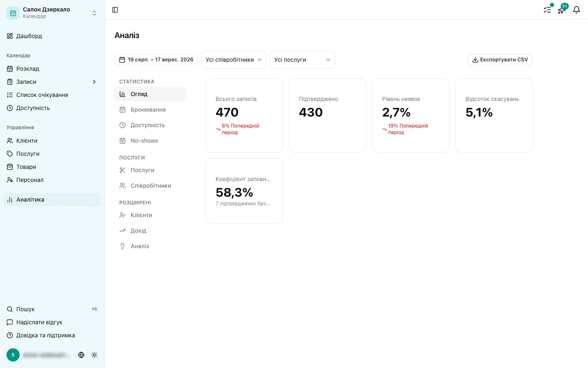Click the Аналіз page heading
Image resolution: width=588 pixels, height=368 pixels.
127,35
